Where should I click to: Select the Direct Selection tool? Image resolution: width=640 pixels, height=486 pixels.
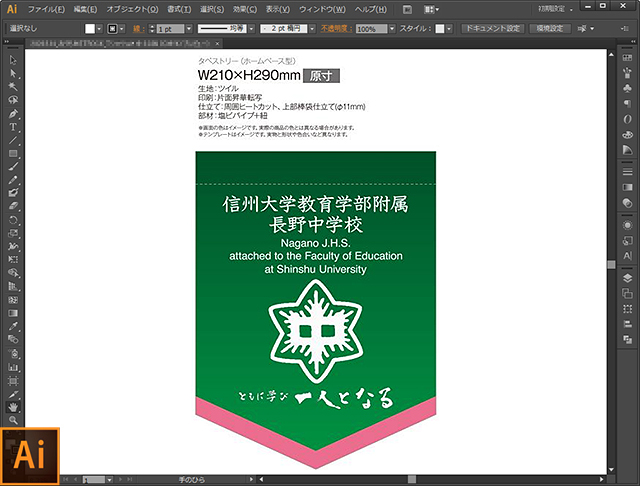click(x=13, y=73)
